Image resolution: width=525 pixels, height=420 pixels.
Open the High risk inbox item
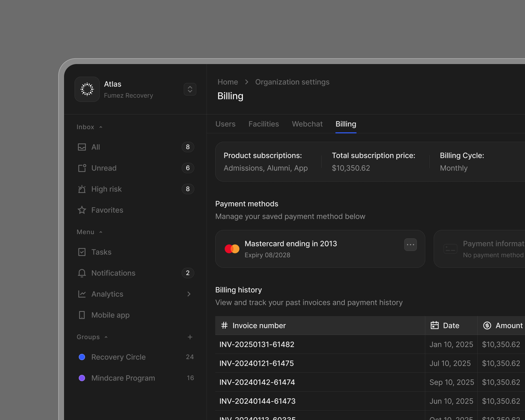(x=135, y=189)
